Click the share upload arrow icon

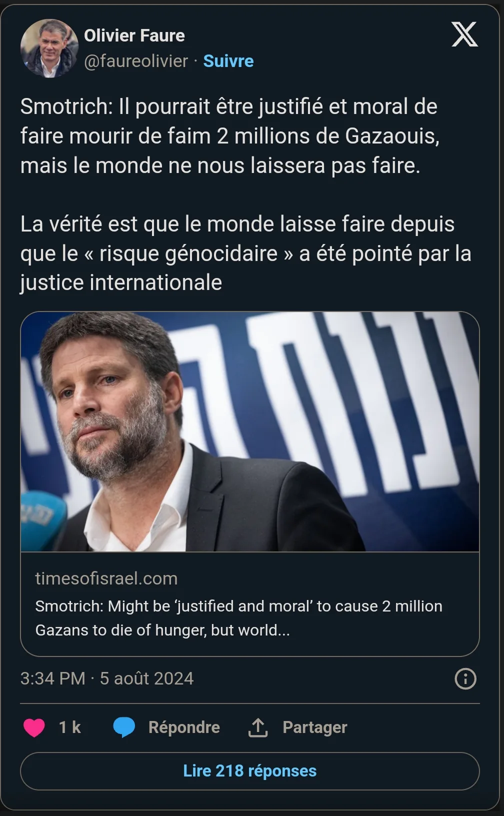[258, 728]
